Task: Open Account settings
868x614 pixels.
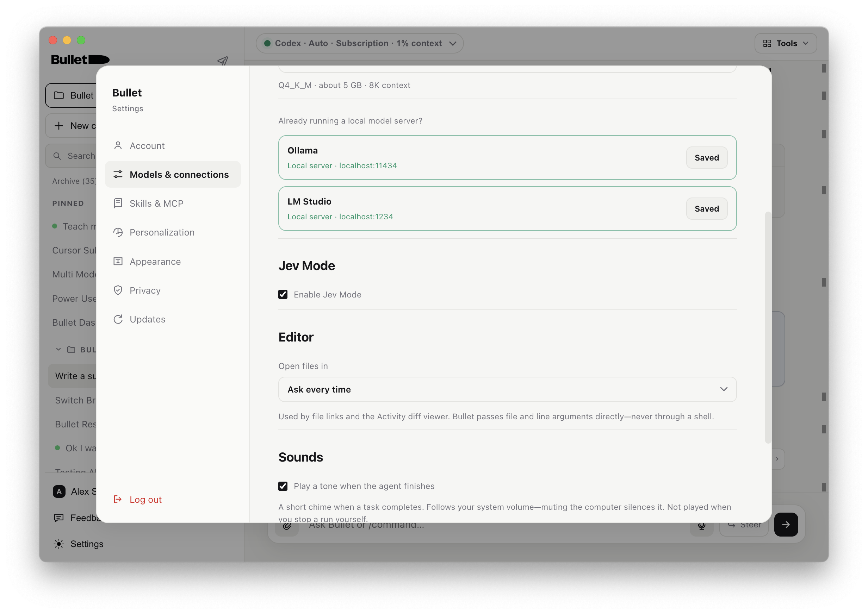Action: 173,145
